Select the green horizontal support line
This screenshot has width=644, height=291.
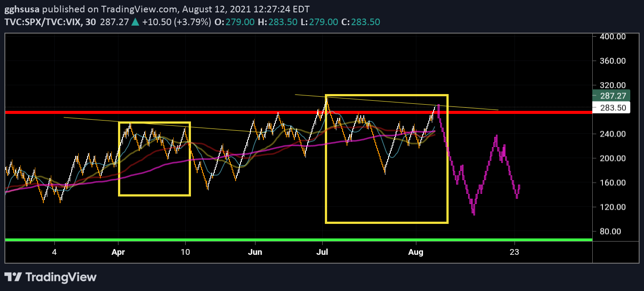[299, 239]
